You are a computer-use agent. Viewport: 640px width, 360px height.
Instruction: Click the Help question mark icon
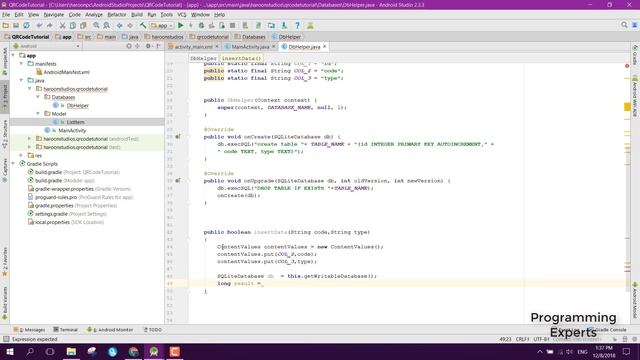[x=297, y=25]
